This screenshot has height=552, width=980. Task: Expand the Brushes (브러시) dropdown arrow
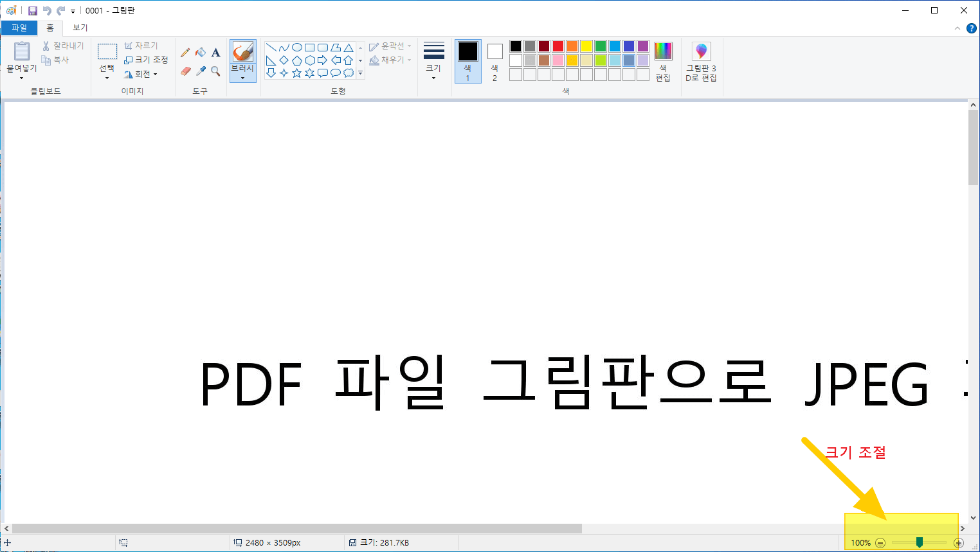click(x=242, y=78)
